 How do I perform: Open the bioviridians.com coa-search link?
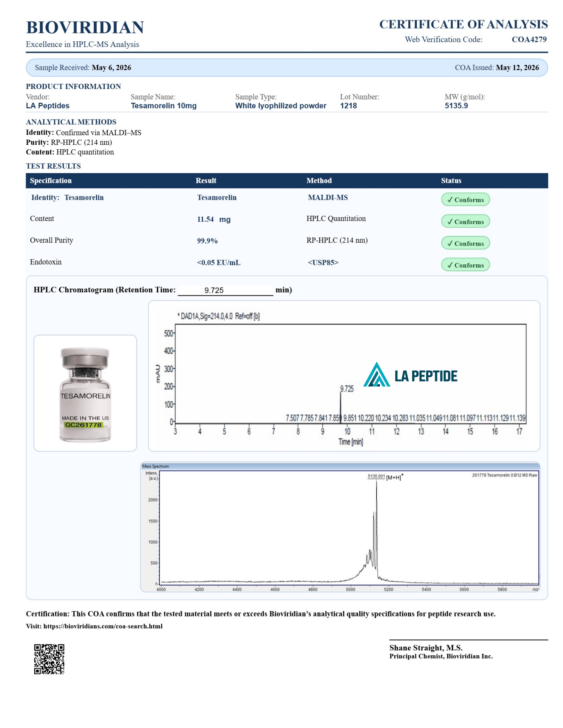(x=103, y=626)
